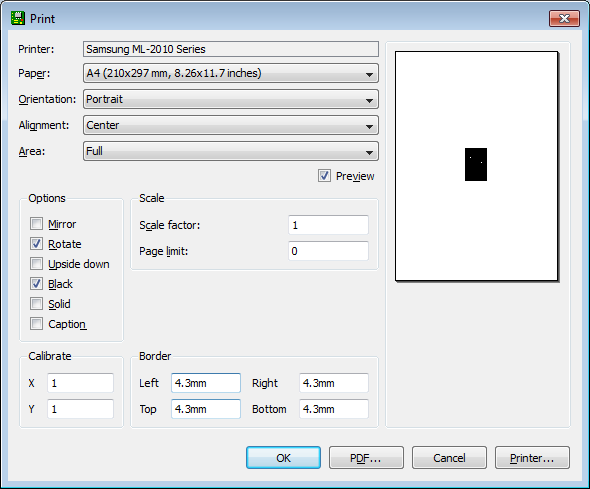This screenshot has height=489, width=590.
Task: Click the EAGLE app icon in title bar
Action: (18, 18)
